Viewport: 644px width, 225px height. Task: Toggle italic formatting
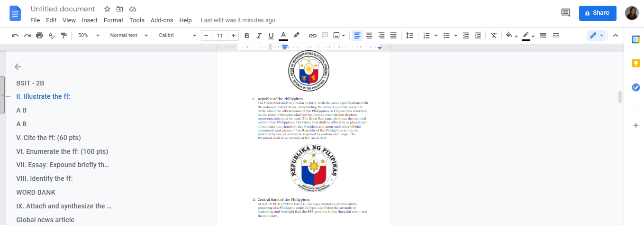(259, 36)
